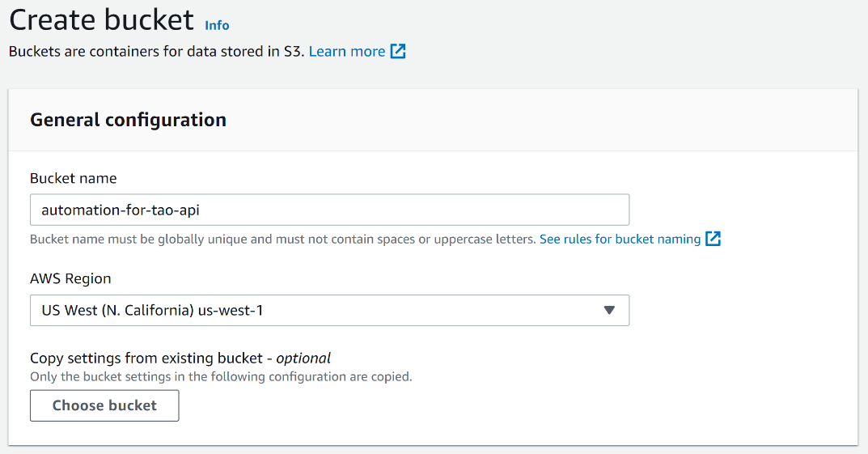Click the Bucket name field label
868x454 pixels.
[74, 178]
